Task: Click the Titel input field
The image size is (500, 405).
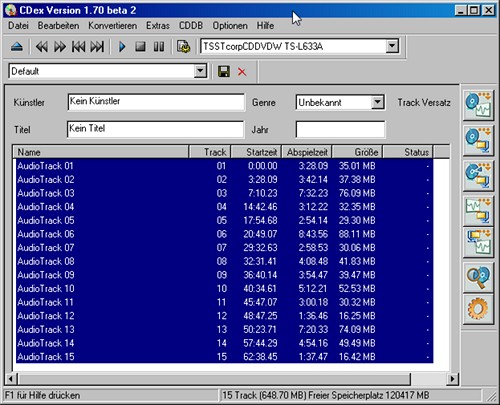Action: pos(155,129)
